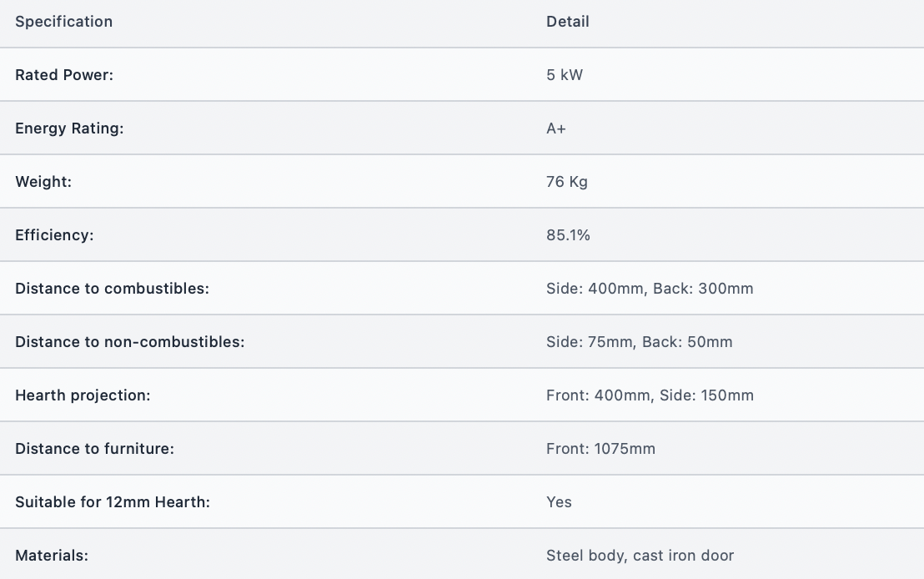The image size is (924, 579).
Task: Select Suitable for 12mm Hearth label
Action: click(x=113, y=502)
